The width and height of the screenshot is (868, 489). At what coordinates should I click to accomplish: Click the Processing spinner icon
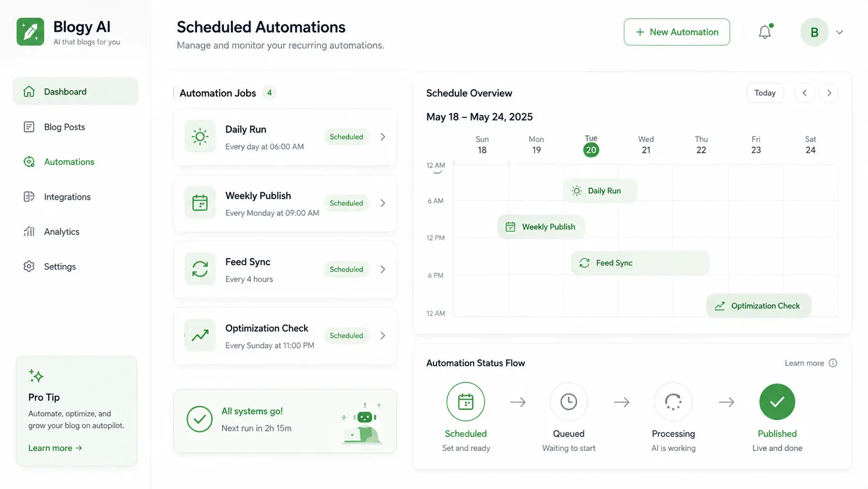click(673, 402)
